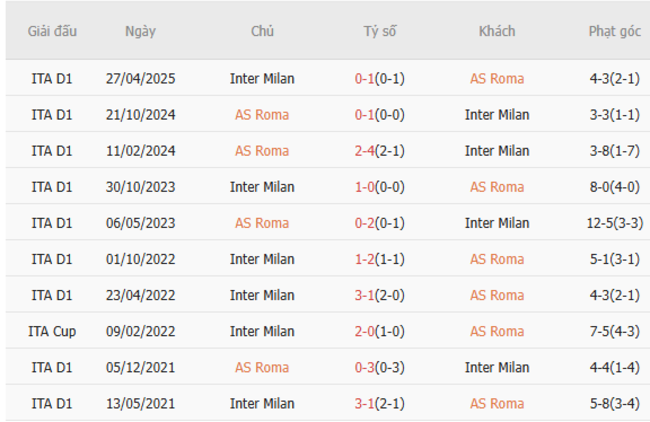
Task: Click the 12-5 corner kick stat
Action: click(x=600, y=223)
